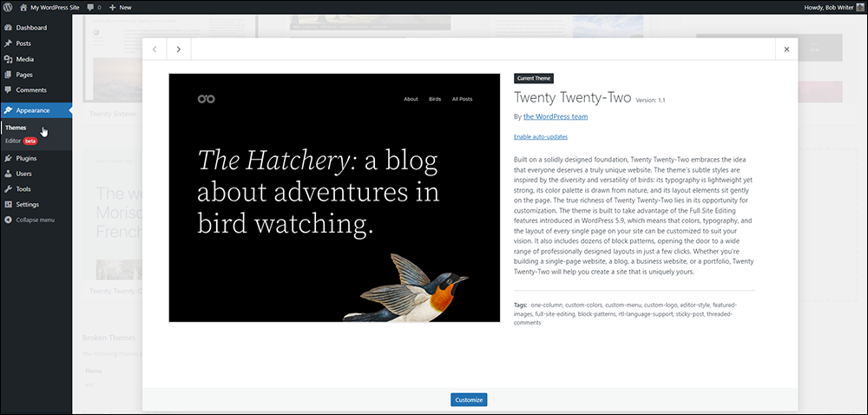Viewport: 868px width, 415px height.
Task: Open Settings in sidebar
Action: coord(36,204)
